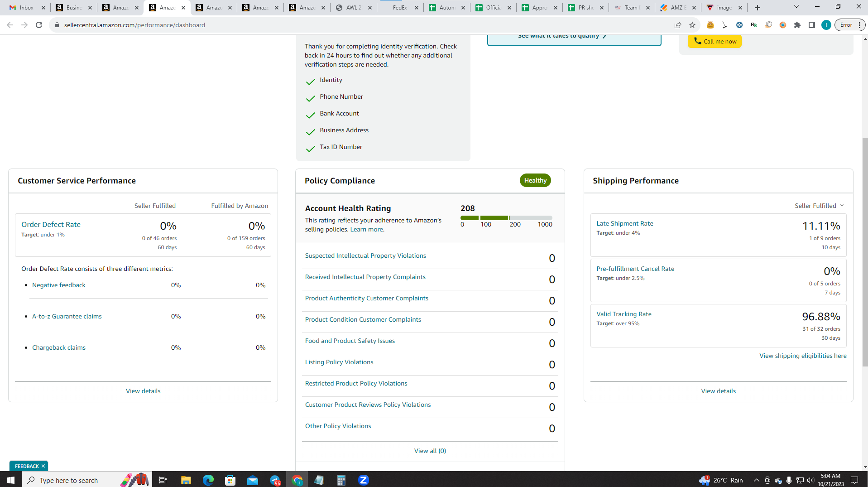Viewport: 868px width, 487px height.
Task: Open the Notepad-like app in taskbar
Action: [x=319, y=480]
